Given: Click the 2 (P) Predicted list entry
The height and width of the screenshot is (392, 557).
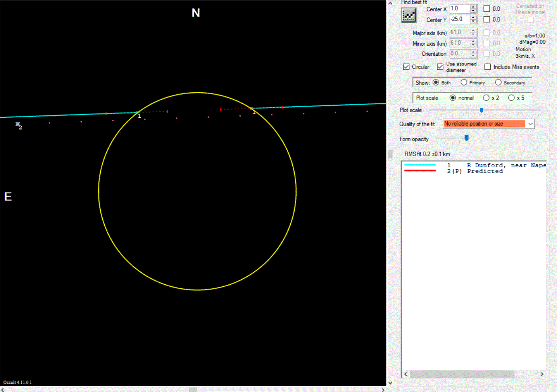Looking at the screenshot, I should 454,171.
